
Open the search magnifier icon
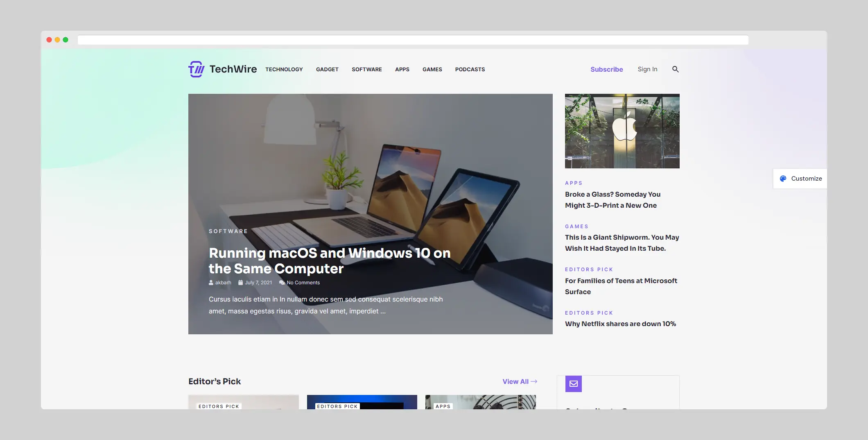(x=675, y=69)
